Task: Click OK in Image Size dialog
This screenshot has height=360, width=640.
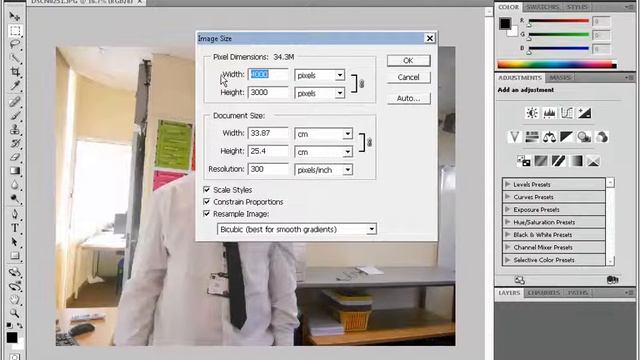Action: (x=408, y=60)
